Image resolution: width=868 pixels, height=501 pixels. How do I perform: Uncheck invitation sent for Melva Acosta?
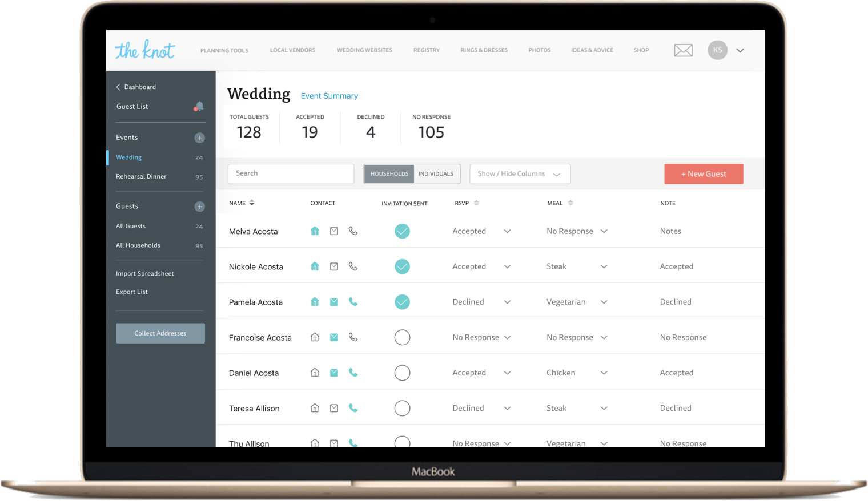pyautogui.click(x=402, y=231)
